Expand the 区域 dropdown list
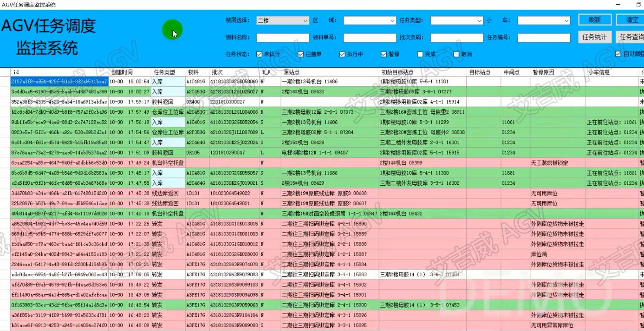 369,20
